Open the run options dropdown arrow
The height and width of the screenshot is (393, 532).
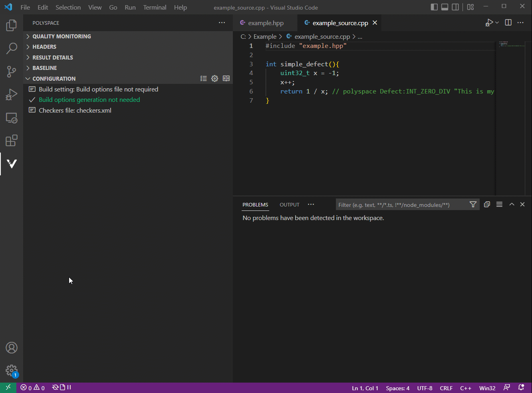tap(496, 22)
